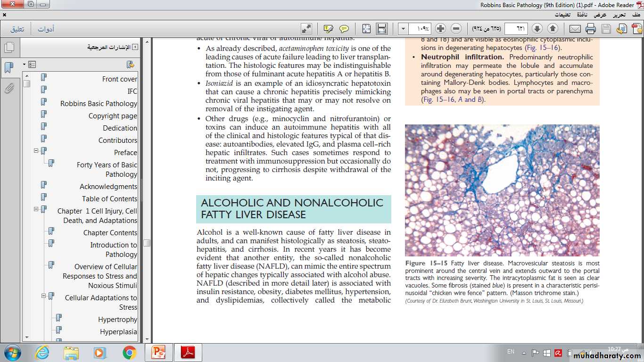Zoom out using the minus button
The image size is (644, 362).
tap(456, 29)
